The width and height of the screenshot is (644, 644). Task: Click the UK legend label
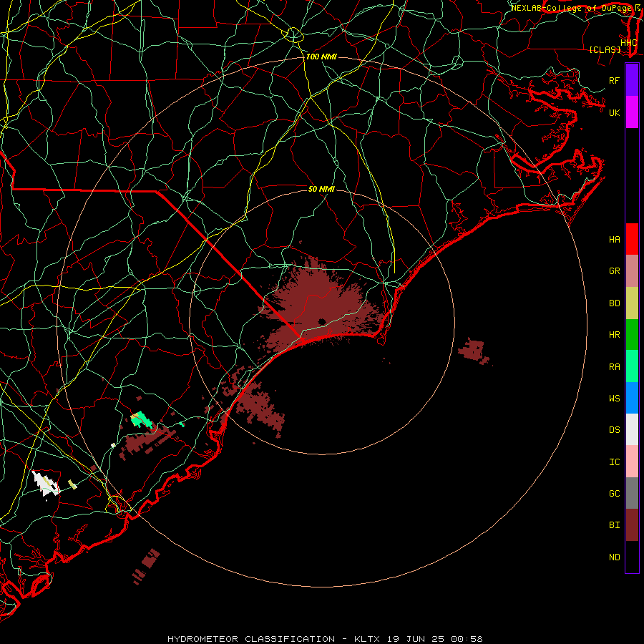point(614,112)
